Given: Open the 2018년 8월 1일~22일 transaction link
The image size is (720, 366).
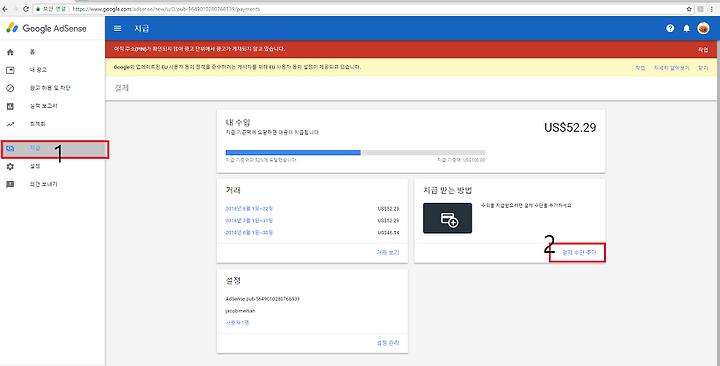Looking at the screenshot, I should 249,208.
